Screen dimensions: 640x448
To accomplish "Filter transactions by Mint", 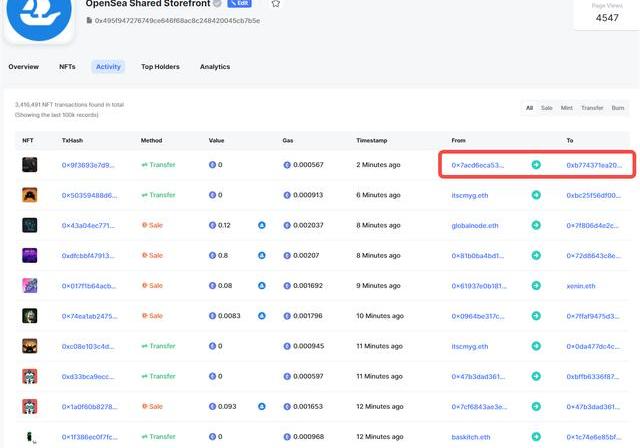I will tap(567, 107).
